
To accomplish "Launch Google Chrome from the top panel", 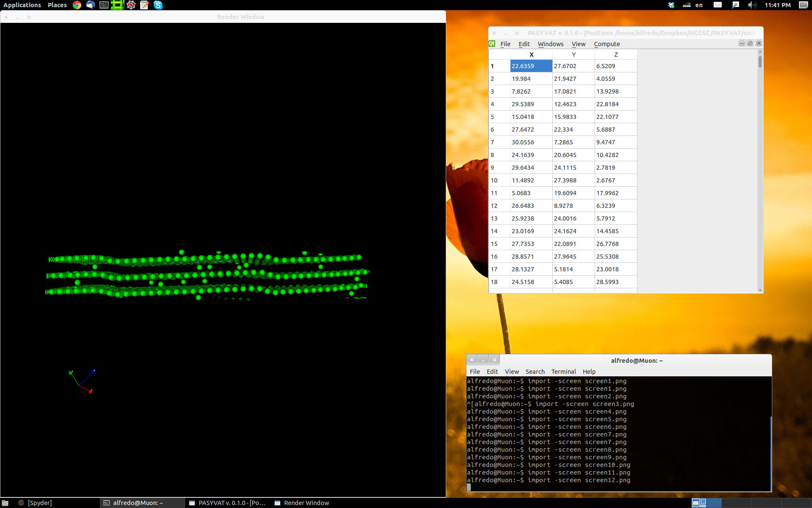I will 77,5.
